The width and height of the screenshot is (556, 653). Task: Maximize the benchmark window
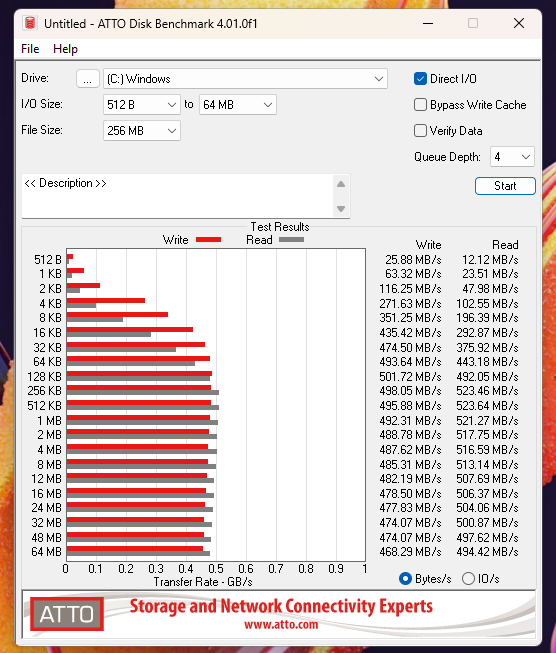click(473, 23)
